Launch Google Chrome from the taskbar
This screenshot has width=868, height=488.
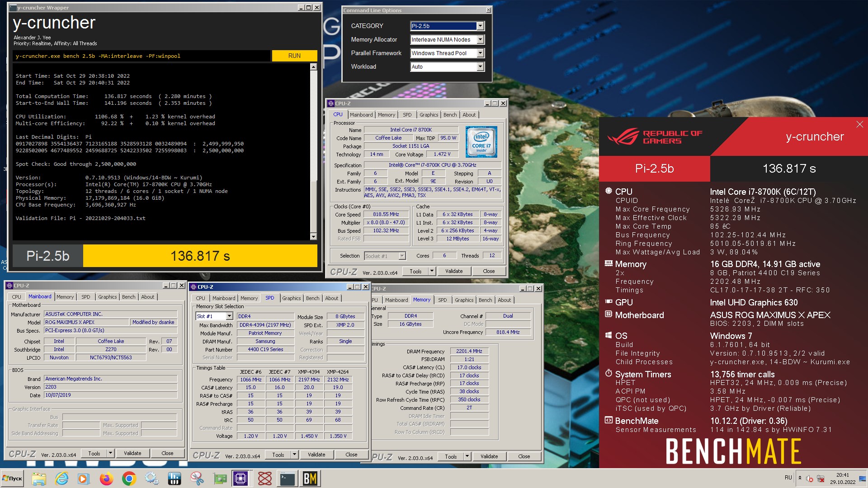[x=129, y=479]
